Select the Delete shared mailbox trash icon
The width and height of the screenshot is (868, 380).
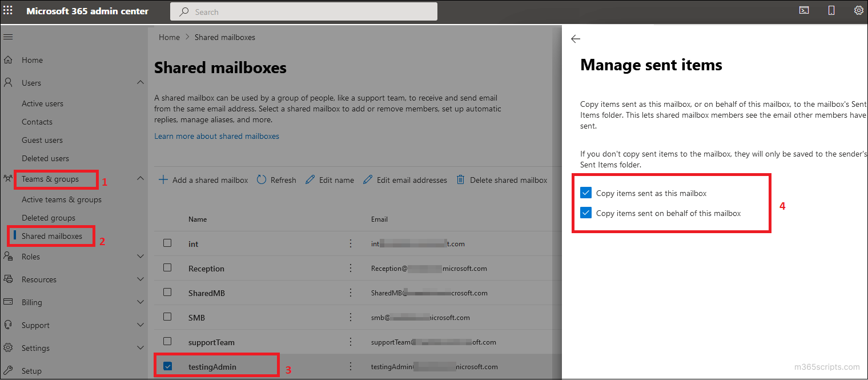tap(460, 179)
